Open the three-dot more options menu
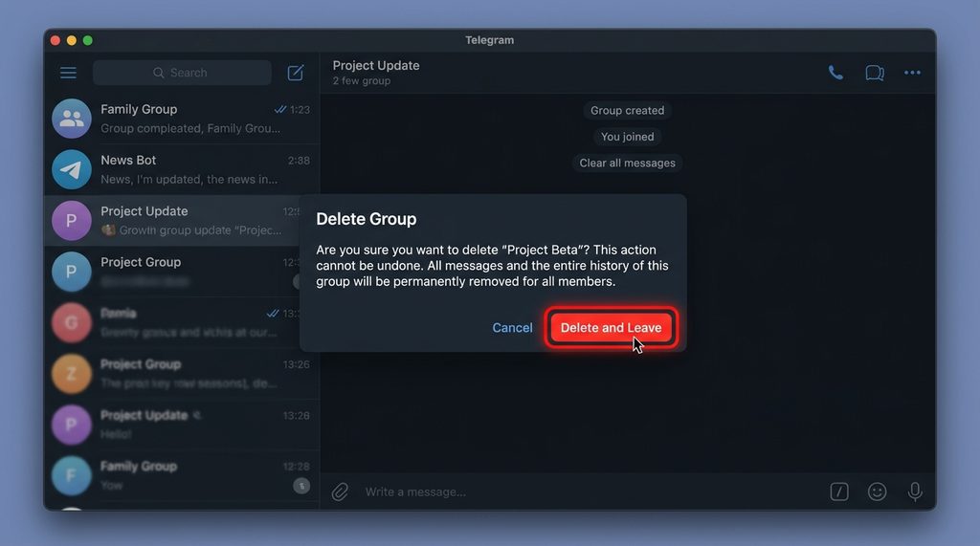The image size is (980, 546). point(912,73)
